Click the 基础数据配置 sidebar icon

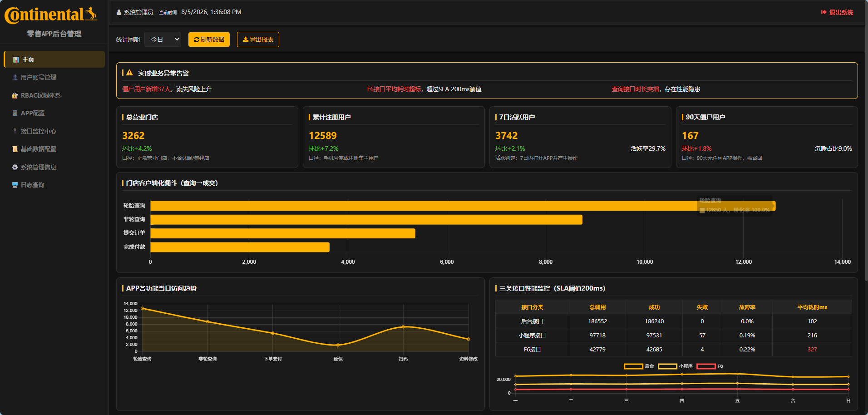point(15,149)
